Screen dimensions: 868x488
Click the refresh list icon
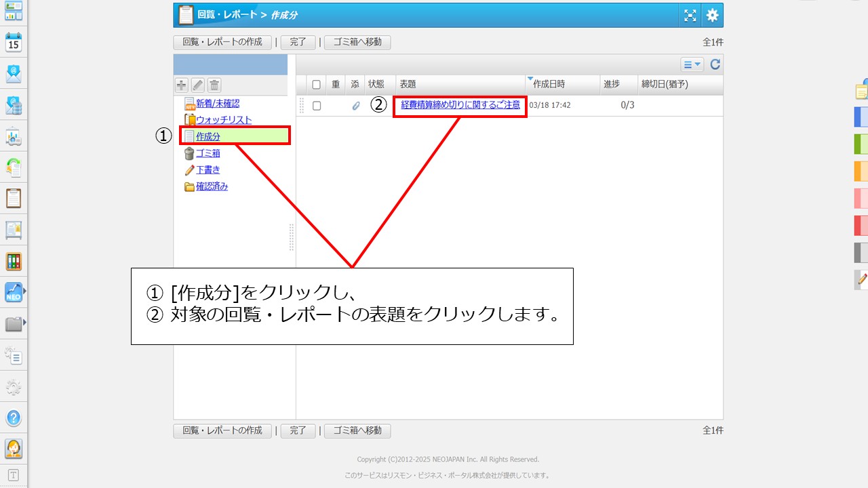pos(715,64)
